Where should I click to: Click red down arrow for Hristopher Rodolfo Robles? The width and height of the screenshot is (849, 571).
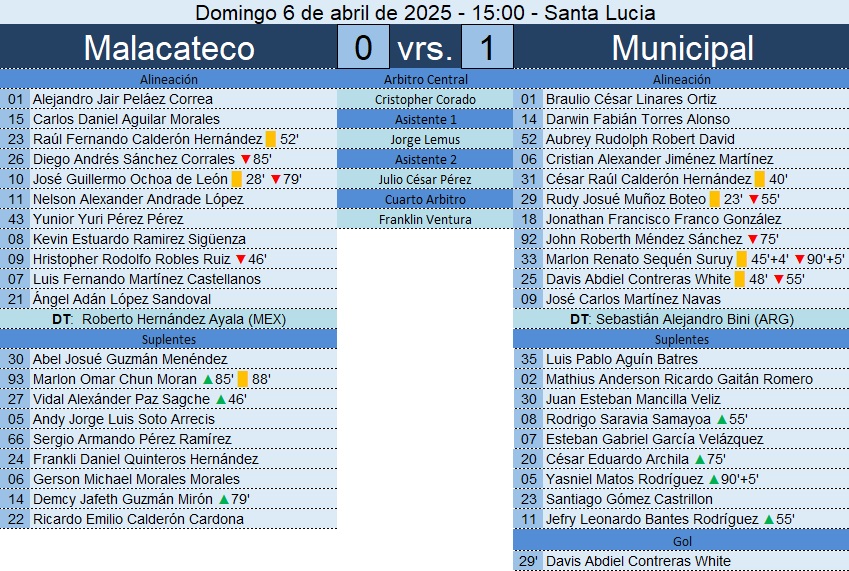point(241,259)
